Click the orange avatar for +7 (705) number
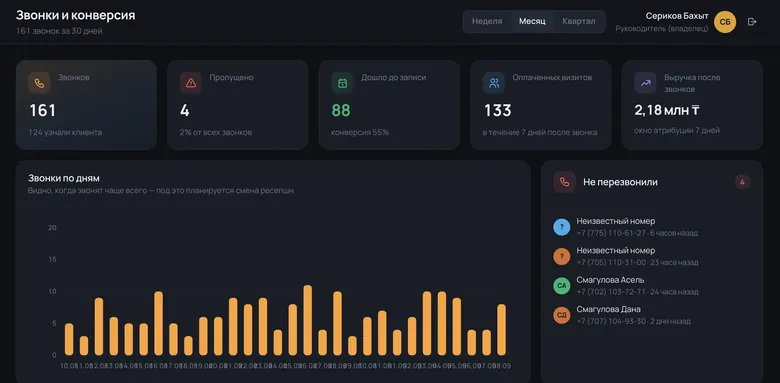Viewport: 780px width, 383px height. coord(562,257)
